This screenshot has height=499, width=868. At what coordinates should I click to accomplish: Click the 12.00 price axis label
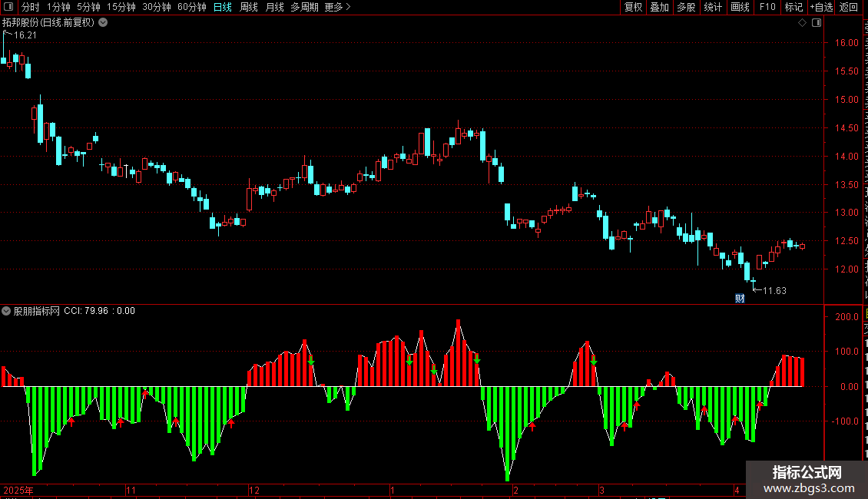(x=846, y=269)
